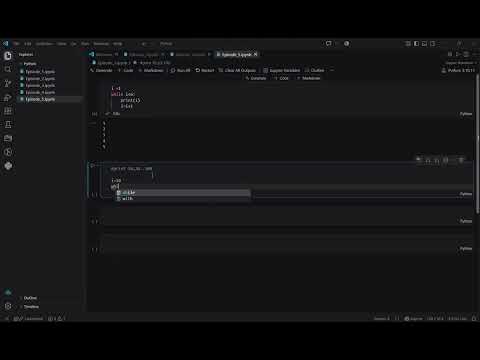480x360 pixels.
Task: Insert Markdown cell via between-cell hover toolbar
Action: point(308,78)
